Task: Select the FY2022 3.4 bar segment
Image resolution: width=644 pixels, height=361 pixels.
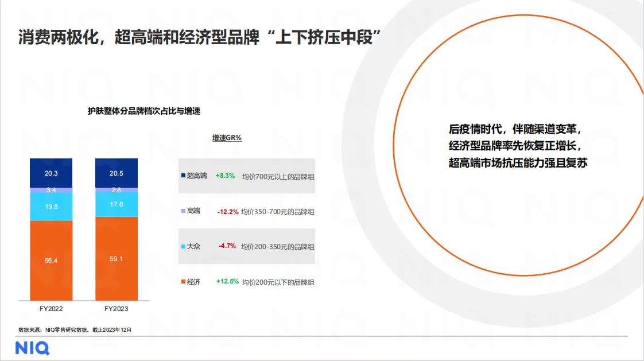Action: (x=51, y=190)
